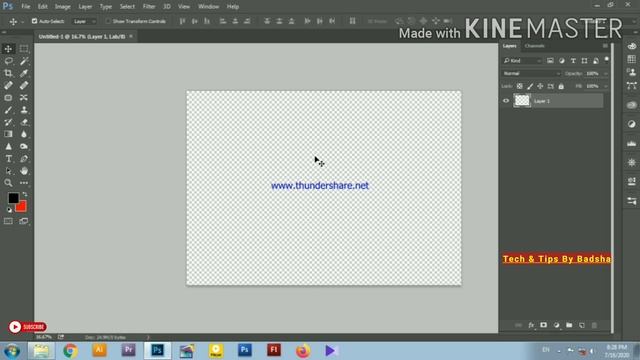Create new fill or adjustment layer

[x=556, y=325]
